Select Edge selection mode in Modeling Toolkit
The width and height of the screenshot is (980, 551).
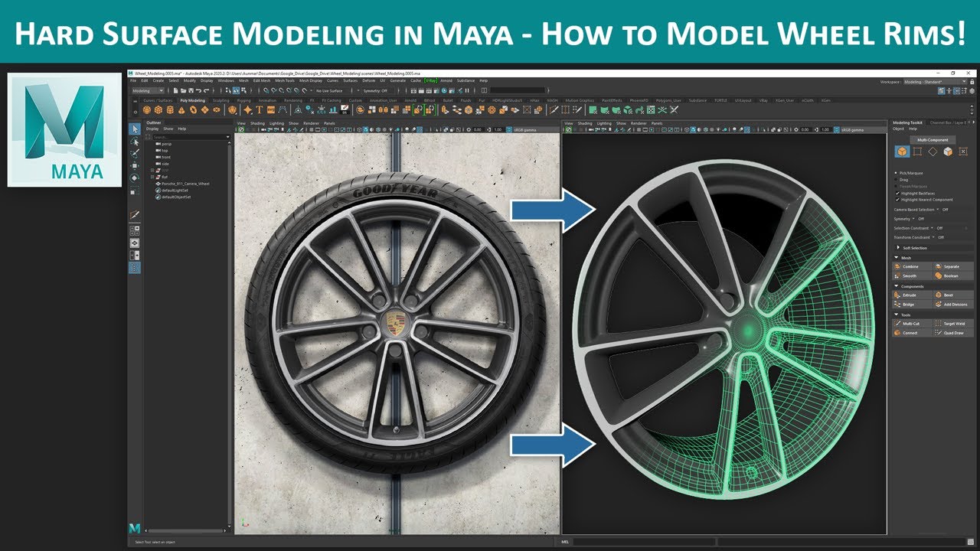pyautogui.click(x=933, y=152)
